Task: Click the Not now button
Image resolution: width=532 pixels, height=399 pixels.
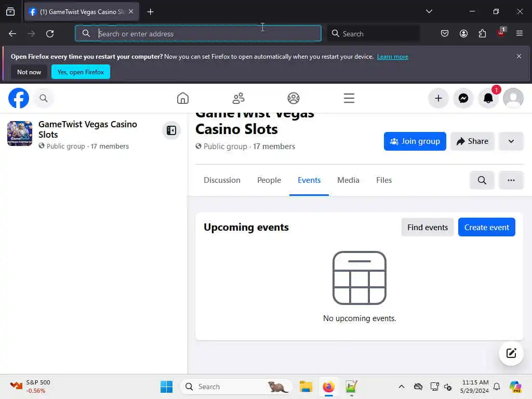Action: point(29,72)
